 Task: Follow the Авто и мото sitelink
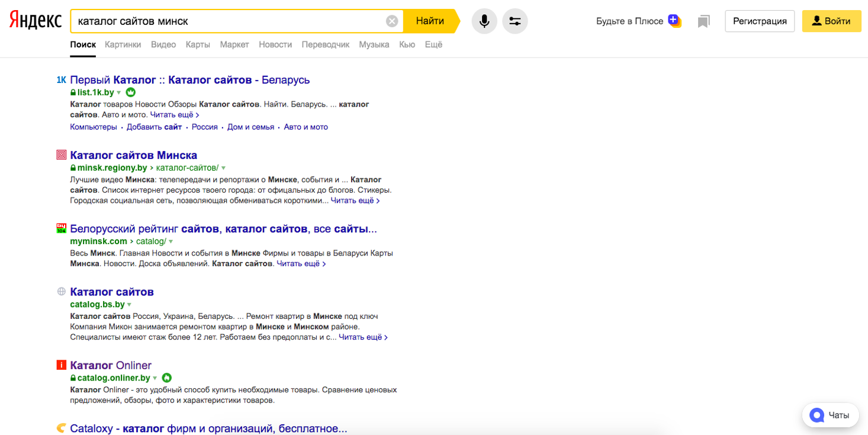click(306, 127)
